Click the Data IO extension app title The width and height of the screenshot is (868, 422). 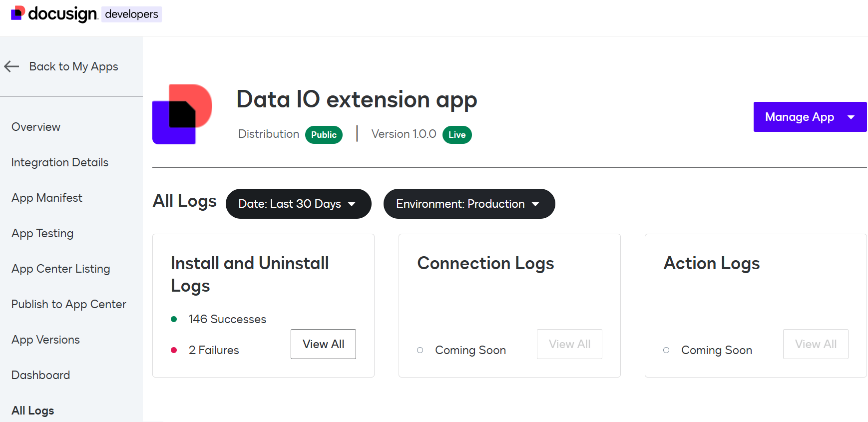tap(357, 99)
